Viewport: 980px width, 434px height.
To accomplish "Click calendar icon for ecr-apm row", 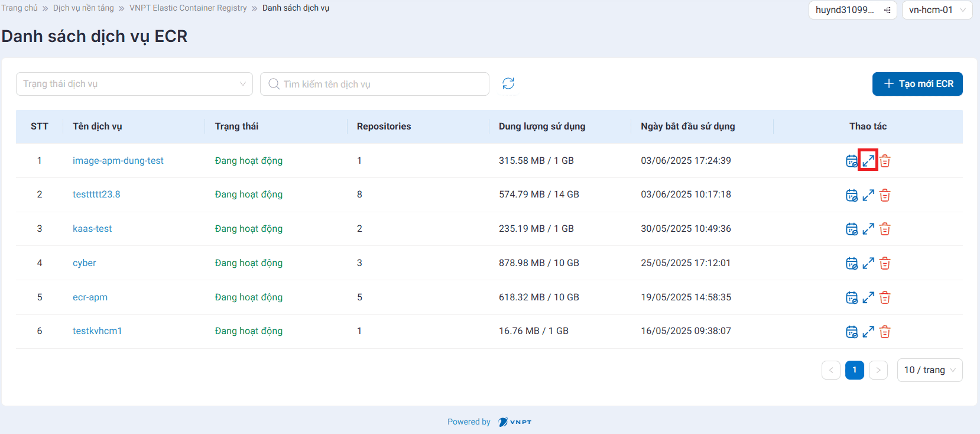I will [x=851, y=297].
